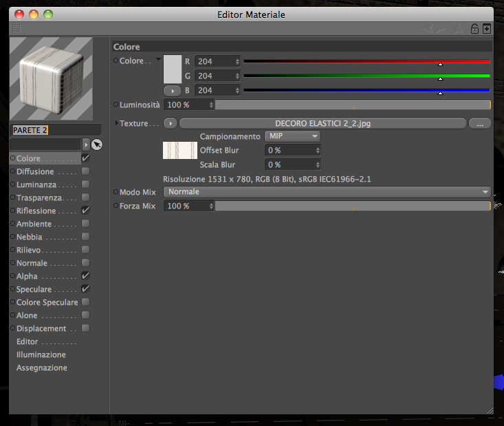Click the blue B color slider

point(366,90)
